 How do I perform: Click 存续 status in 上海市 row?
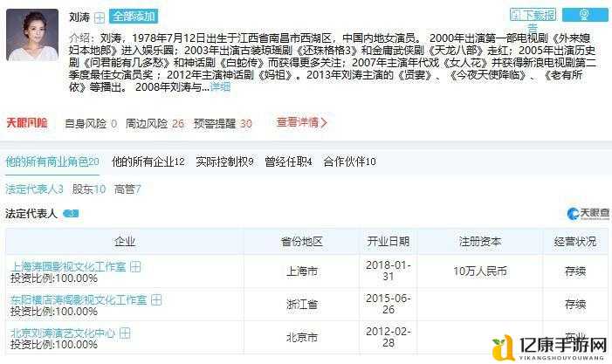[x=575, y=271]
